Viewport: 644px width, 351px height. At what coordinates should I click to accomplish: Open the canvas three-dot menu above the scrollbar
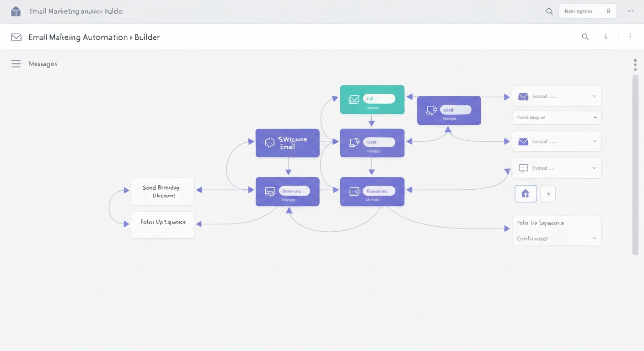coord(635,65)
